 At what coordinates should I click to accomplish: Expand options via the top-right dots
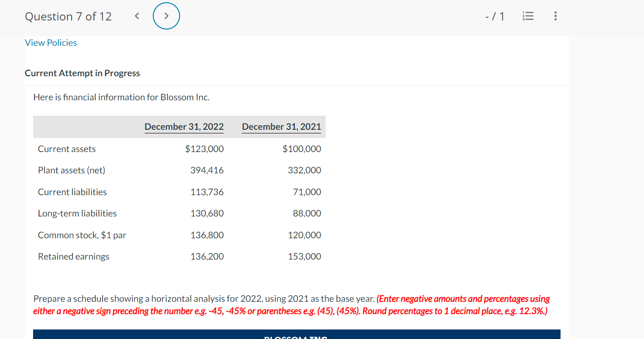[555, 16]
